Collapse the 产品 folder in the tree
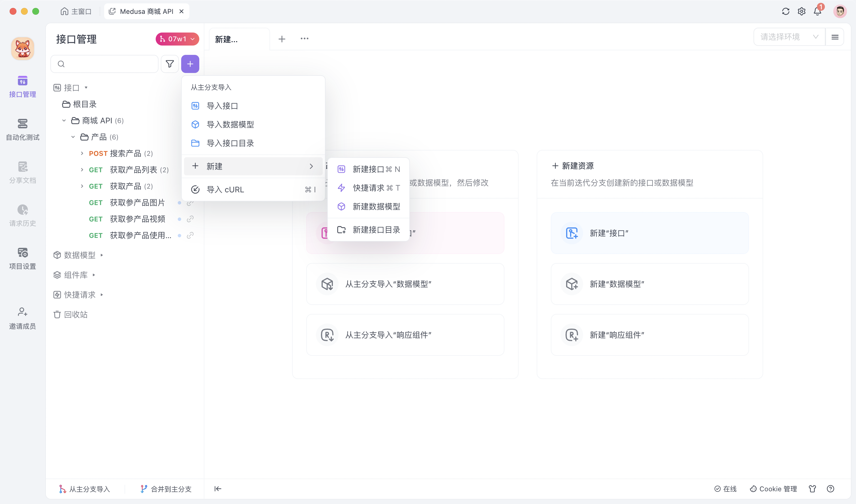This screenshot has width=856, height=504. (x=73, y=137)
